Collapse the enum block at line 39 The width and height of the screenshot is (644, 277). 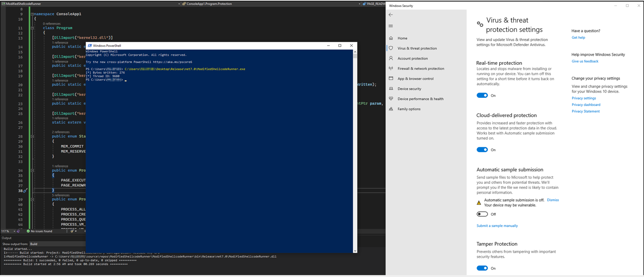pos(32,200)
